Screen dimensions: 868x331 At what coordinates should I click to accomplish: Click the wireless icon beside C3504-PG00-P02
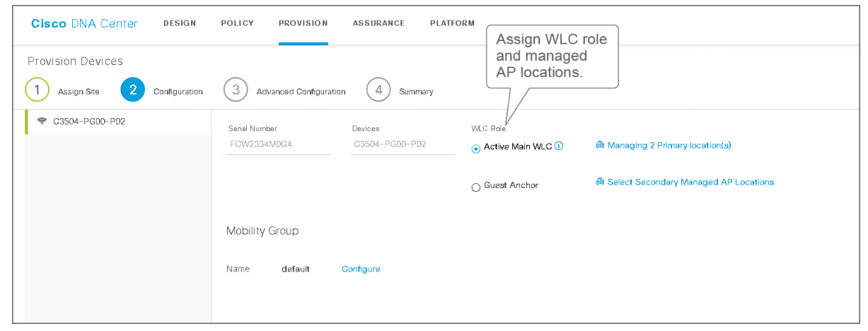(42, 121)
